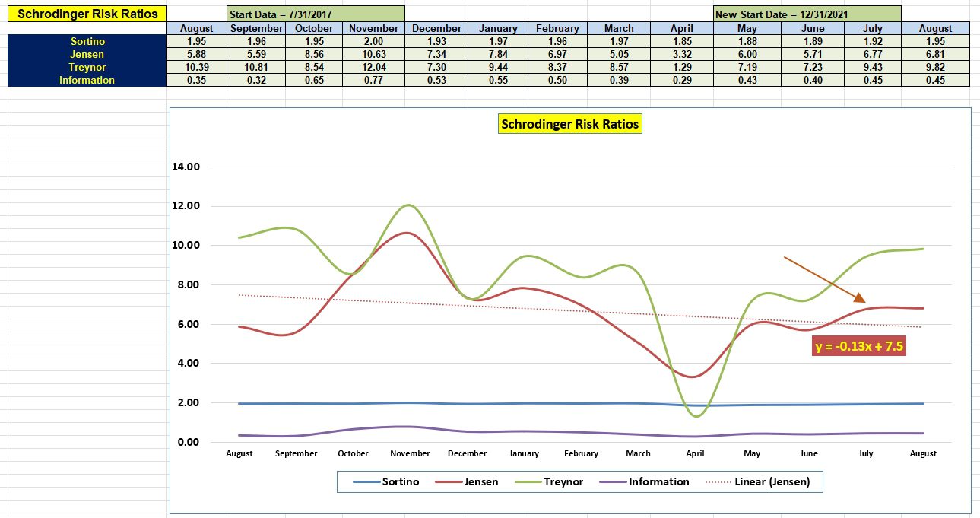This screenshot has width=980, height=518.
Task: Select the yellow Schrodinger Risk Ratios title cell
Action: click(87, 14)
